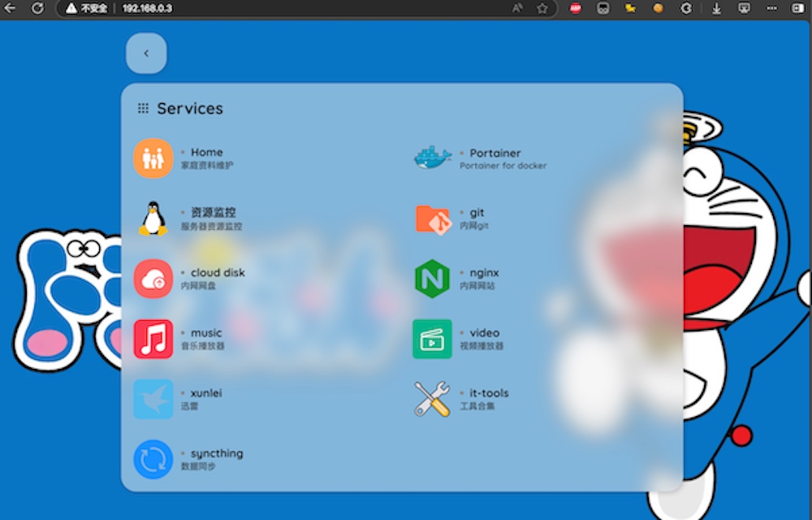Click the orange circle extension icon
812x520 pixels.
(x=658, y=8)
